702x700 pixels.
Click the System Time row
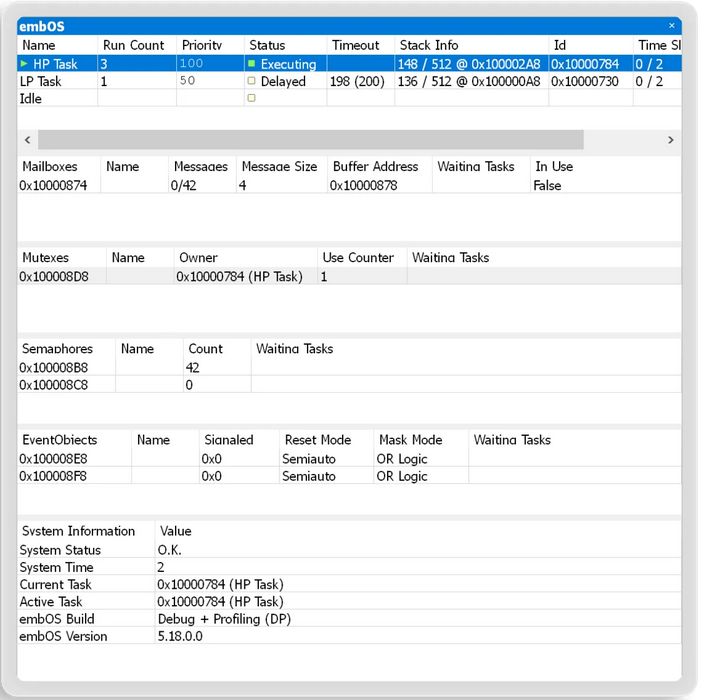click(349, 567)
